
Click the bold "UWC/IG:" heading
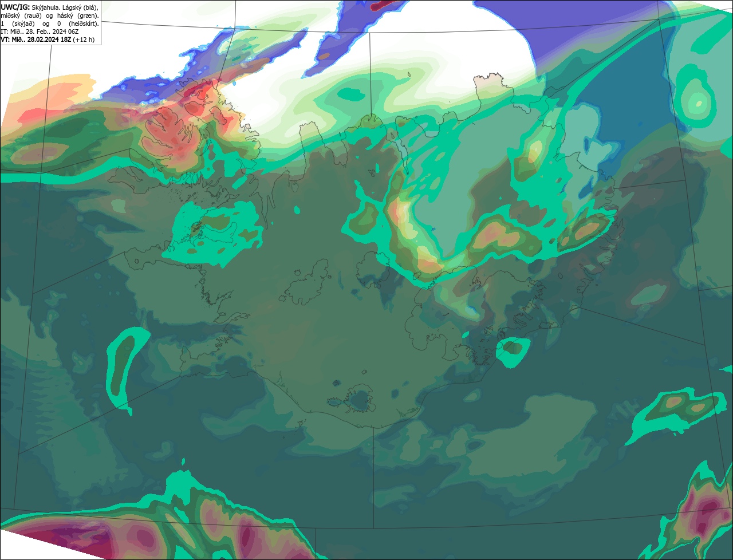(x=15, y=7)
